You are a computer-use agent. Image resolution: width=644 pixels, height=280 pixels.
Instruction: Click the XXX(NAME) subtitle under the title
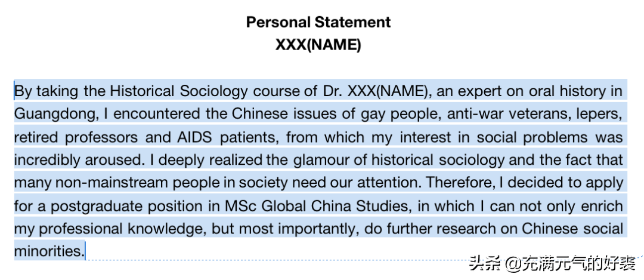(318, 45)
